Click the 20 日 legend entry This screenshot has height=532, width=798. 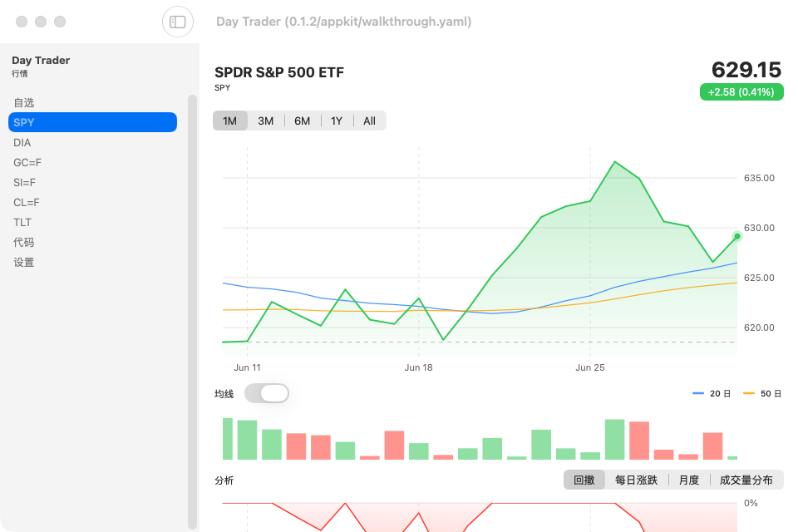[x=712, y=393]
